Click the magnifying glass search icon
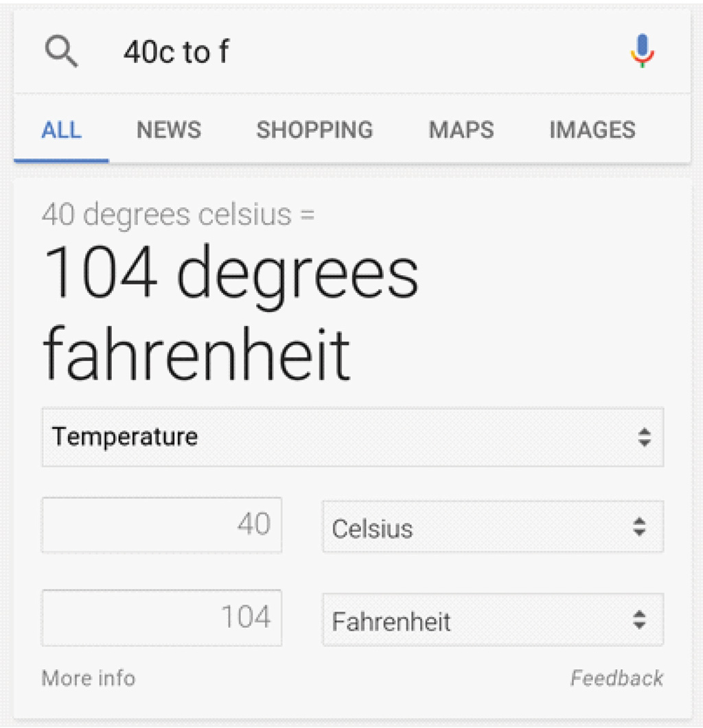Viewport: 703px width, 728px height. (x=61, y=52)
